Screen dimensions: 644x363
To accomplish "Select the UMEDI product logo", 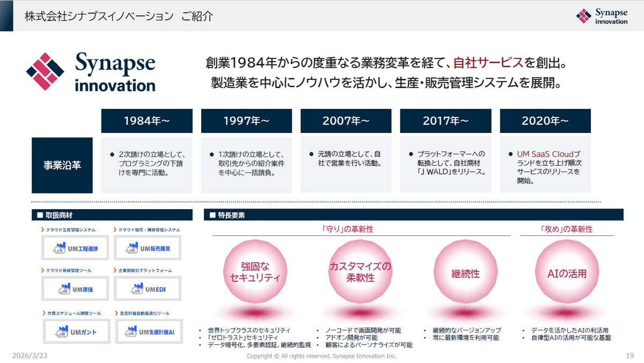I will [x=148, y=289].
